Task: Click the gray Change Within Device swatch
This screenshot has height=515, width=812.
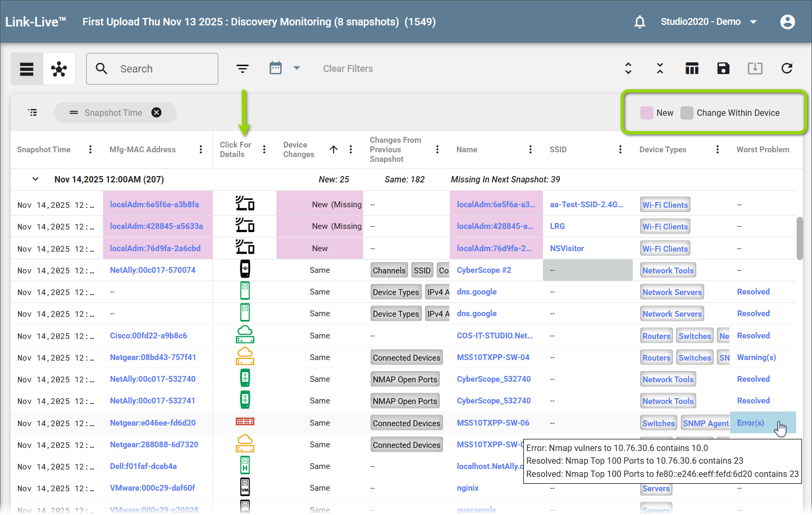Action: pyautogui.click(x=687, y=113)
